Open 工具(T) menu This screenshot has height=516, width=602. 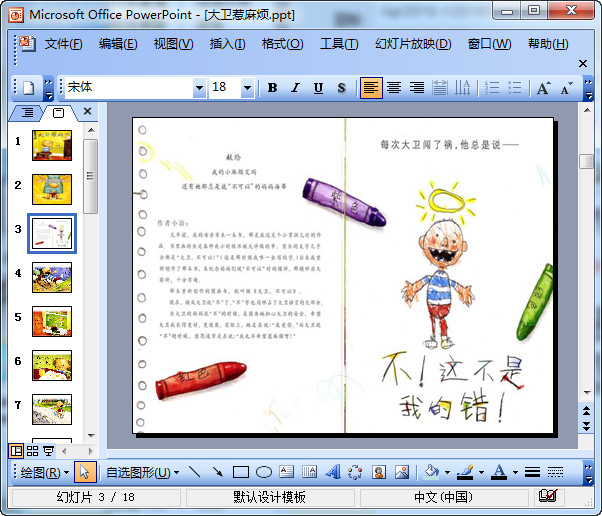tap(339, 44)
